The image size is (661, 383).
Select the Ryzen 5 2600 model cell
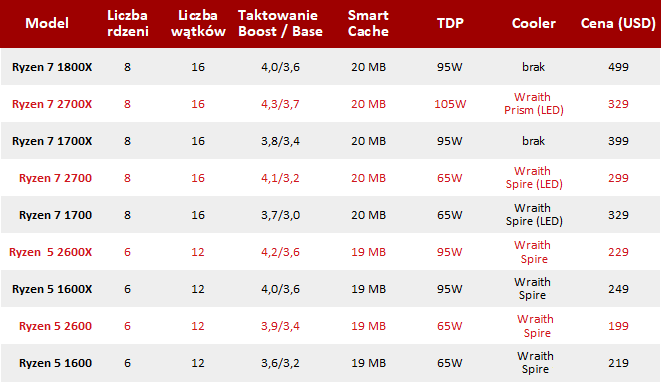click(55, 326)
